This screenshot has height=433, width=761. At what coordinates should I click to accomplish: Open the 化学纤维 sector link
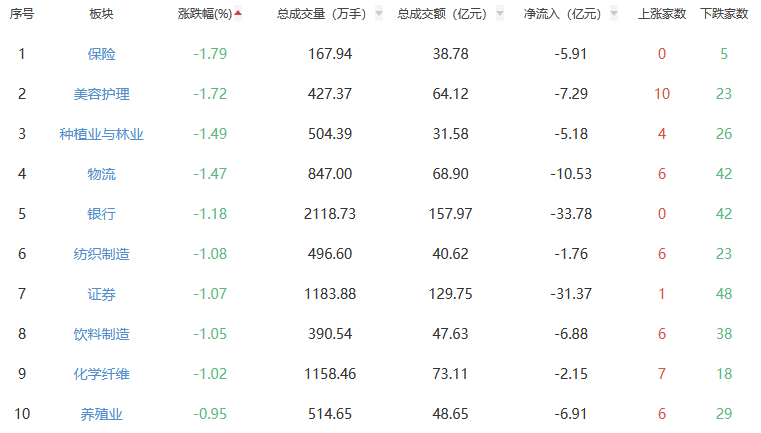tap(101, 374)
